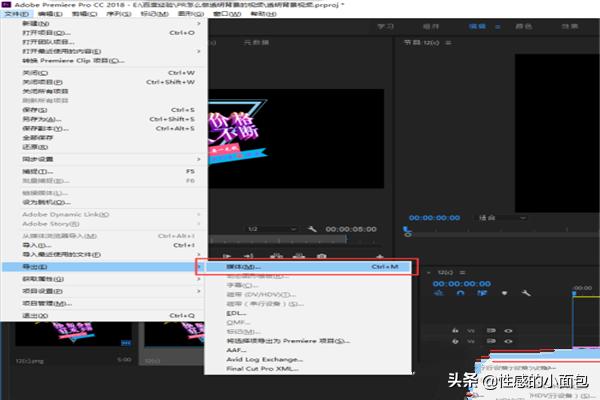
Task: Click the Premiere Pro app icon in title bar
Action: 7,5
